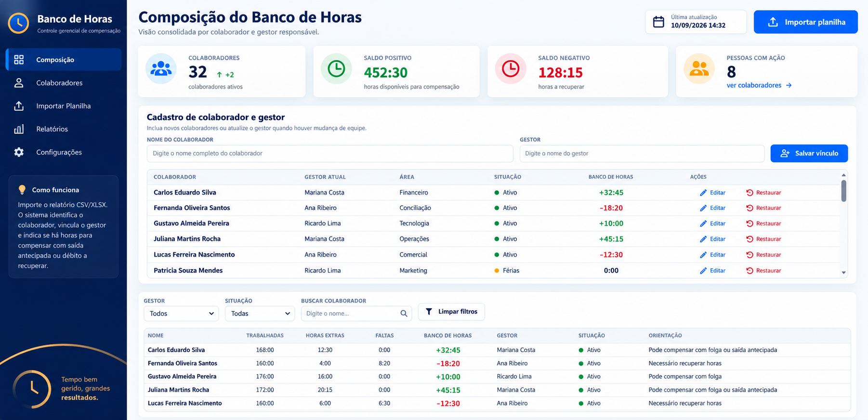
Task: Click the Conciliação area cell
Action: (415, 208)
